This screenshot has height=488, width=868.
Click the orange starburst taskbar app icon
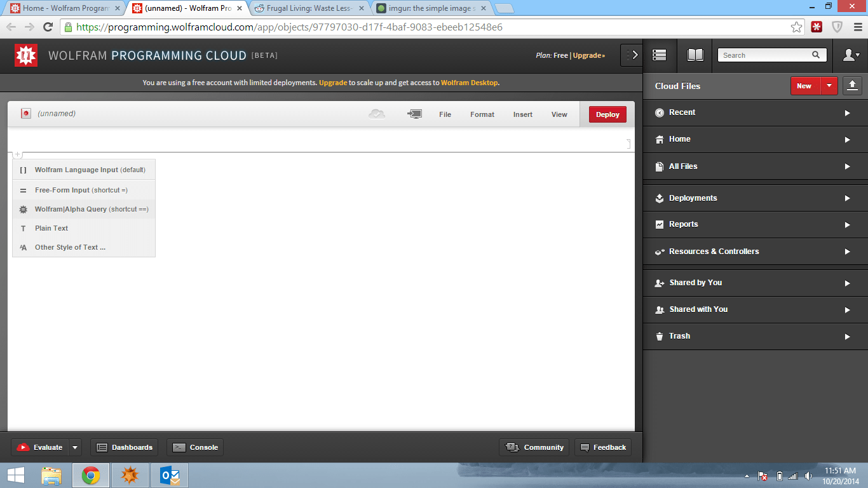click(x=130, y=475)
